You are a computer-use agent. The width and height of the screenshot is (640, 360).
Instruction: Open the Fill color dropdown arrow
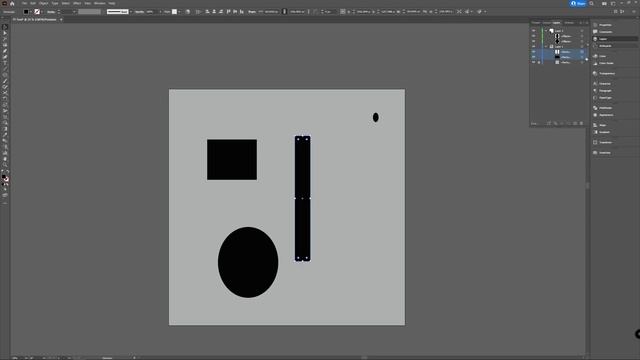pos(31,12)
